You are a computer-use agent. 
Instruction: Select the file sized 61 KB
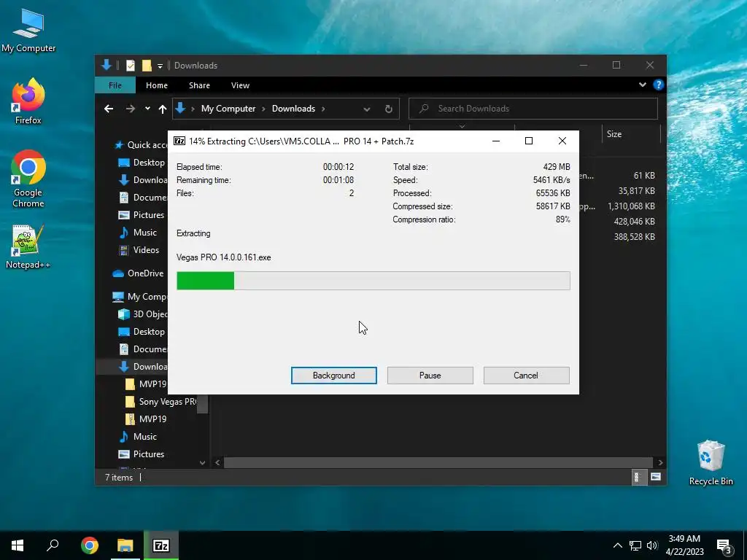644,176
